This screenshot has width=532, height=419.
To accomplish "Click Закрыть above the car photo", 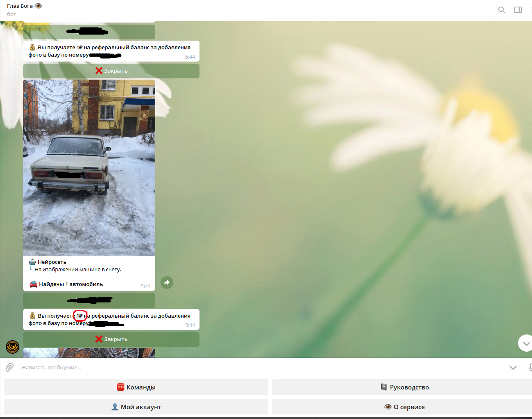I will point(111,71).
